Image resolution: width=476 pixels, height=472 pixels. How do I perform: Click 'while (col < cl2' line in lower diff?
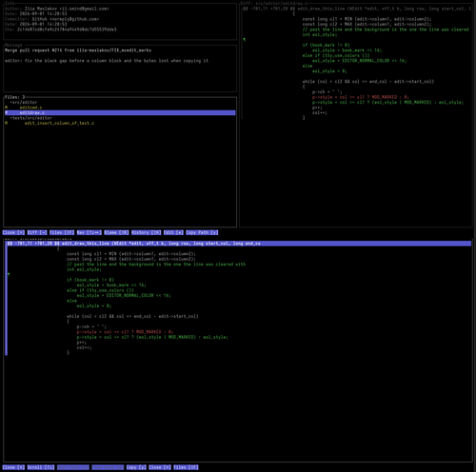click(132, 316)
